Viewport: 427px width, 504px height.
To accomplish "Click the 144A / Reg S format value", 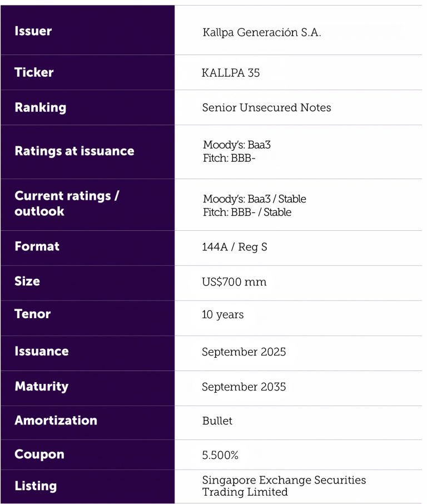I will pos(234,247).
